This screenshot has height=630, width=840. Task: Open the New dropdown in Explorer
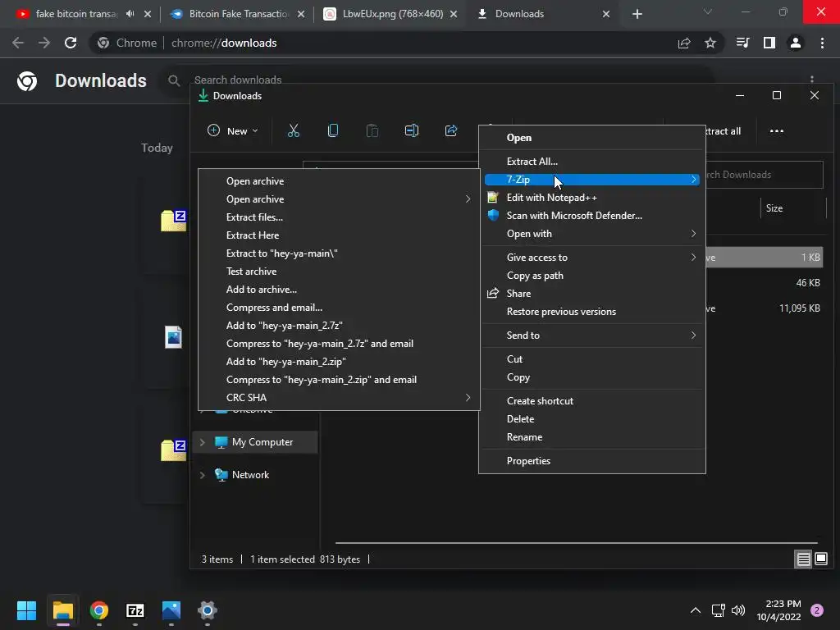click(x=232, y=130)
